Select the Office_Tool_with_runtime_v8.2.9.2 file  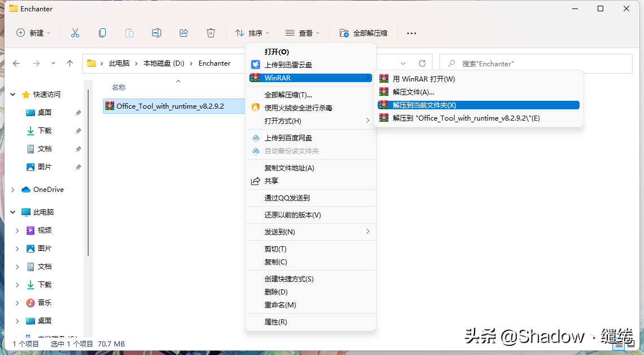click(174, 106)
